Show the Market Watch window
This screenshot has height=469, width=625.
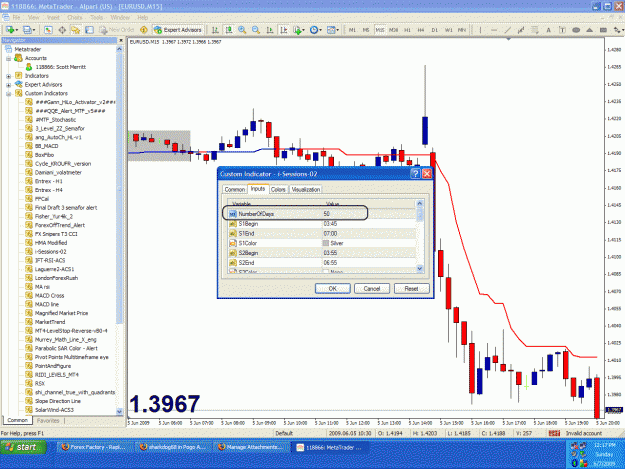(48, 30)
